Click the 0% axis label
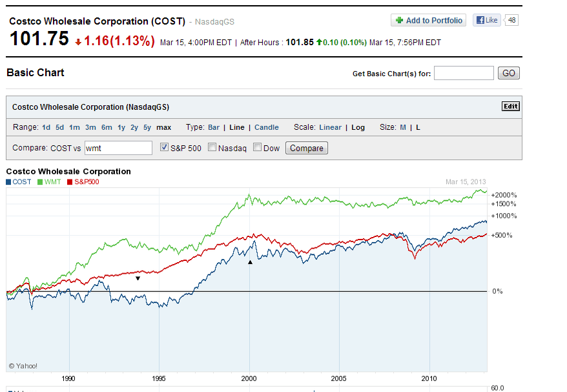This screenshot has width=567, height=392. click(x=497, y=291)
